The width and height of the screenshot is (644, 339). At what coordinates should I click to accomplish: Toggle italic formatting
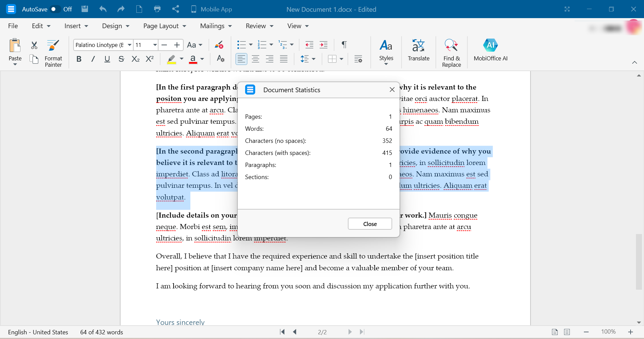click(x=93, y=59)
